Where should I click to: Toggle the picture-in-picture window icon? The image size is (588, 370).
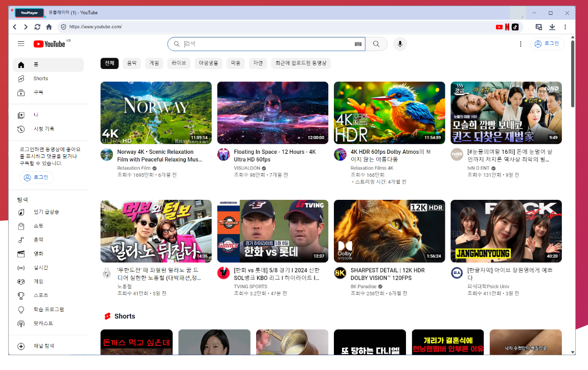click(x=539, y=27)
